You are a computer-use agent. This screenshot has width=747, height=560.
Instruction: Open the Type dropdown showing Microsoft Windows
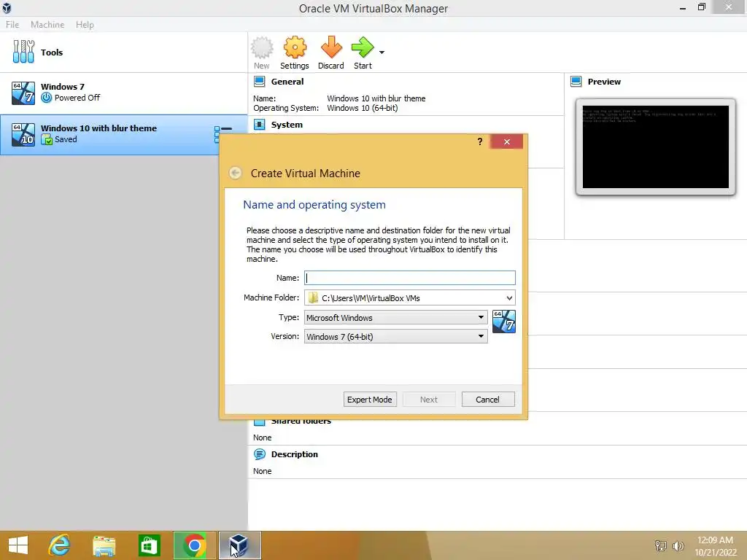click(x=395, y=318)
